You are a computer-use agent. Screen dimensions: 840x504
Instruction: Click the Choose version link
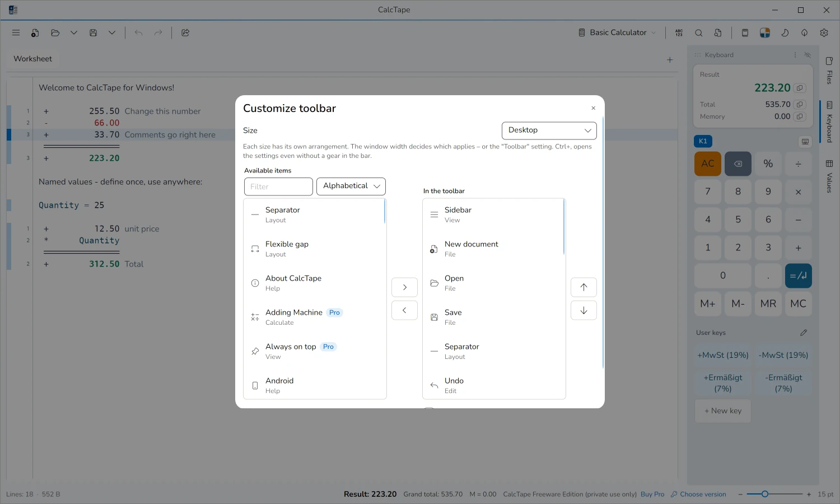pos(698,494)
